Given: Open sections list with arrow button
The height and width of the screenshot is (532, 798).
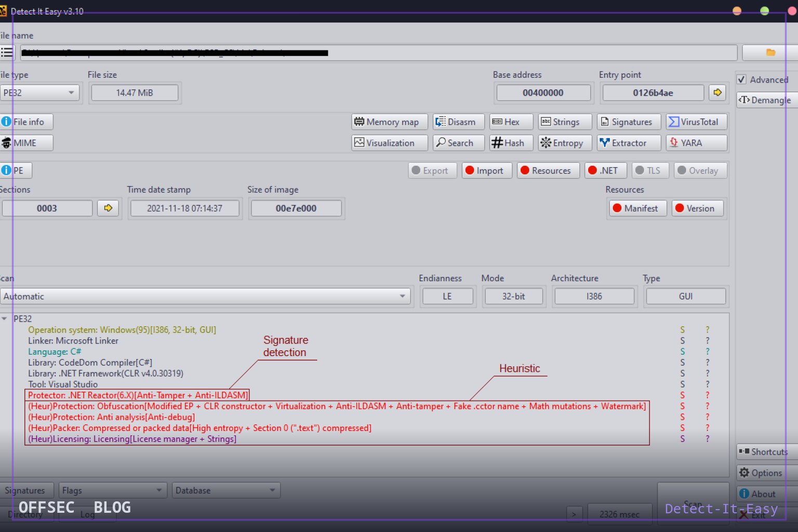Looking at the screenshot, I should click(108, 208).
